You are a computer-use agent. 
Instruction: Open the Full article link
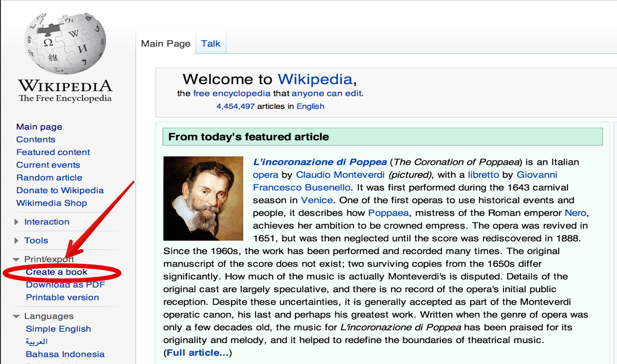pyautogui.click(x=198, y=353)
